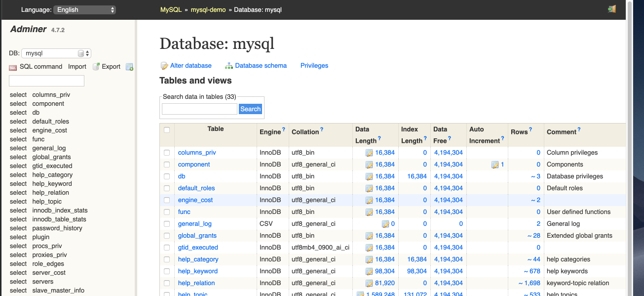The image size is (644, 296).
Task: Click the Alter database pencil icon
Action: click(x=164, y=65)
